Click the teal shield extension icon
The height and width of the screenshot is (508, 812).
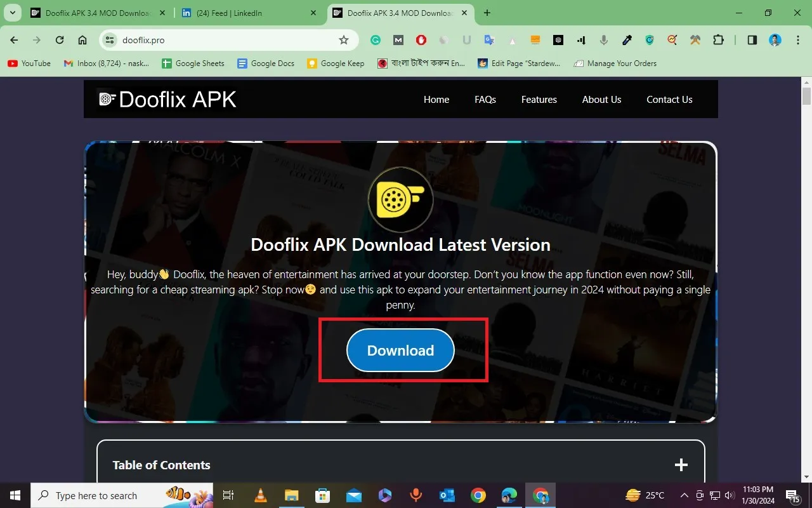coord(650,40)
